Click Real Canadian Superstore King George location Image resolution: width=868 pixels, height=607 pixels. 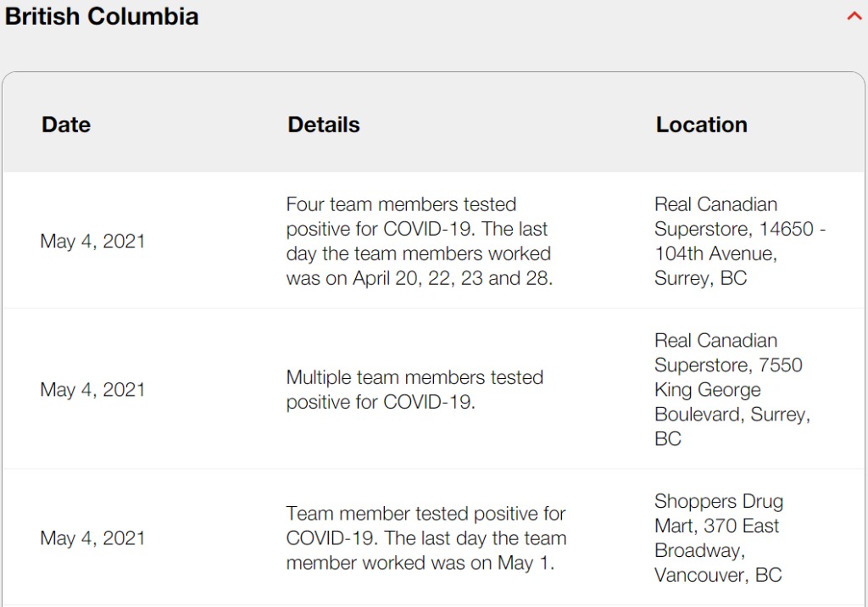732,389
